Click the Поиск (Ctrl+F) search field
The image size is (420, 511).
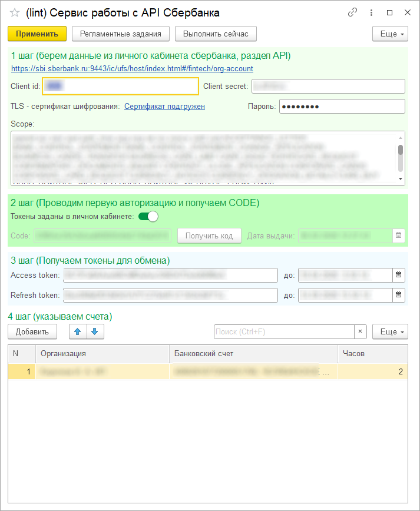click(x=284, y=331)
